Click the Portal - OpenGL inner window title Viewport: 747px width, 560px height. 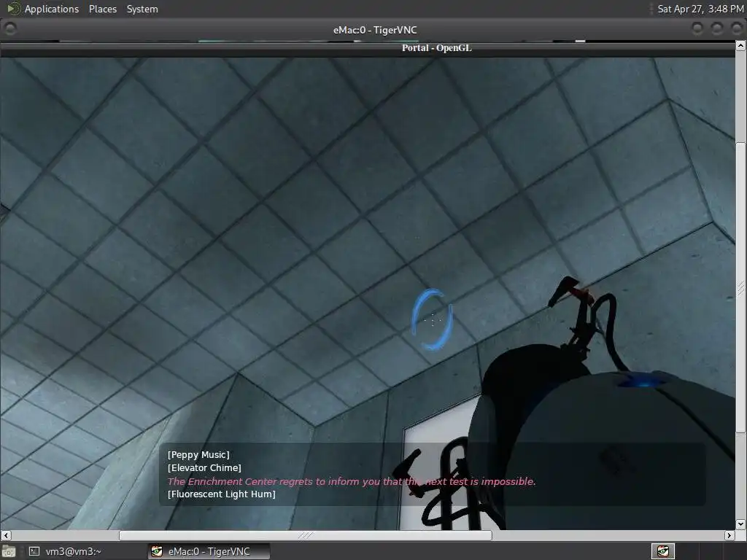[x=436, y=47]
